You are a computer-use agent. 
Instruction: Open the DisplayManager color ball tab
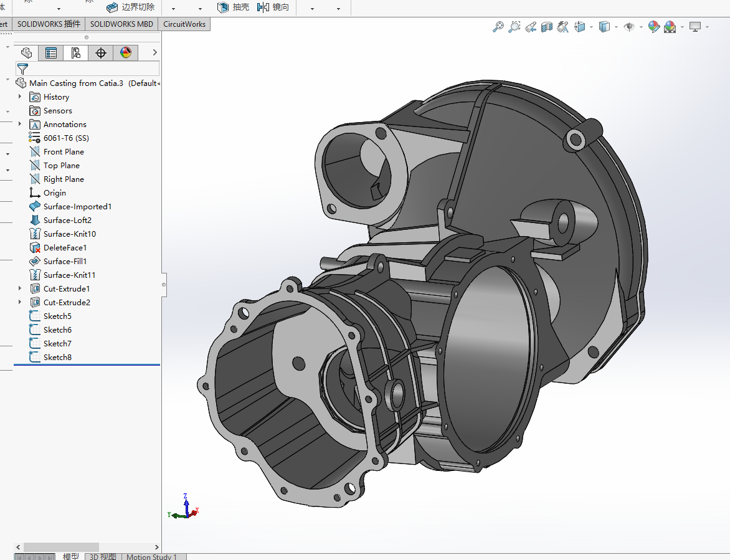click(x=126, y=53)
